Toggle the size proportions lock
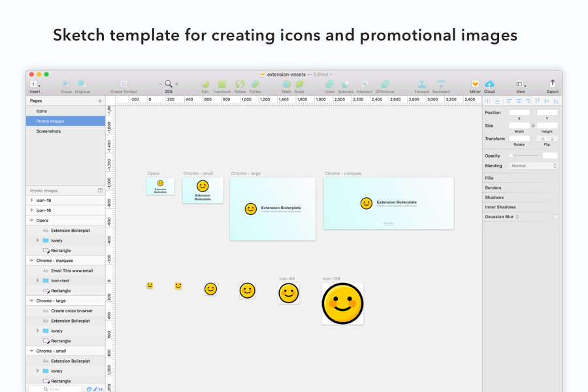 pyautogui.click(x=533, y=125)
